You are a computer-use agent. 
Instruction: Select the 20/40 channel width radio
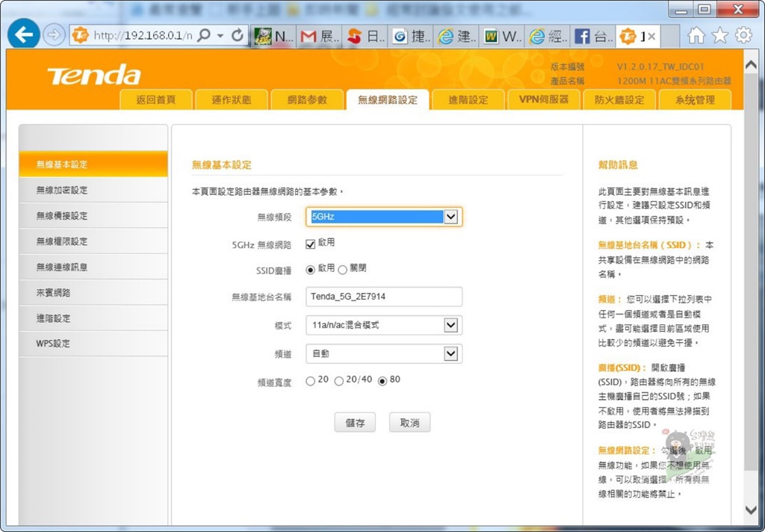[339, 381]
